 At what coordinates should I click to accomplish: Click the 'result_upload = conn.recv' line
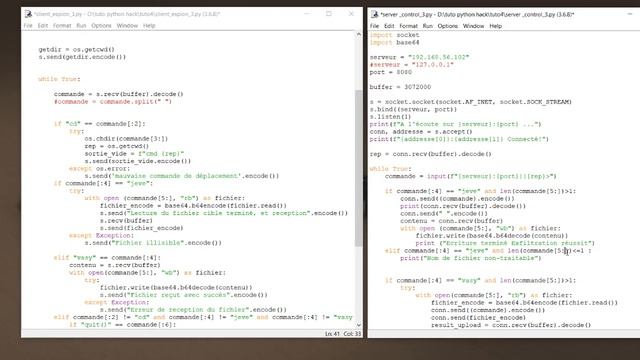(x=511, y=325)
